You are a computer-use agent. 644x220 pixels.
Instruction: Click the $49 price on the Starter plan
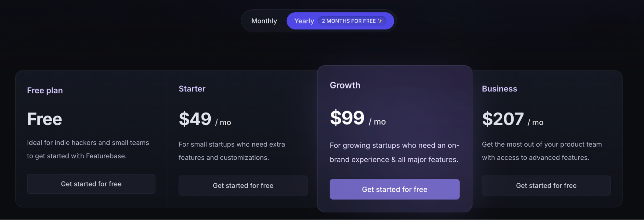[x=195, y=120]
